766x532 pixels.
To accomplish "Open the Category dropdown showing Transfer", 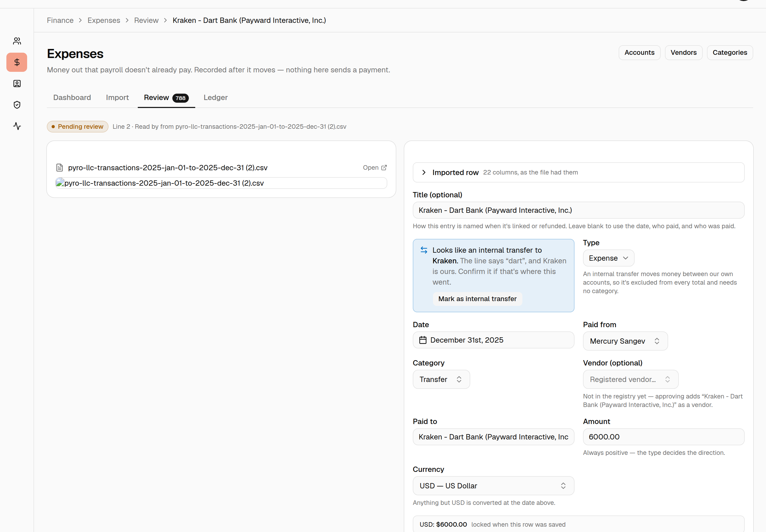I will click(441, 379).
